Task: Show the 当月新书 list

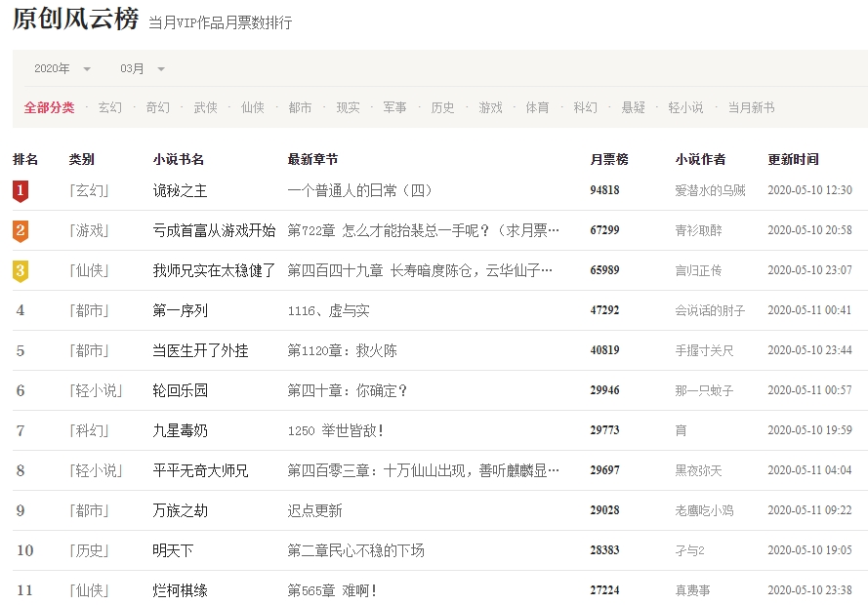Action: tap(751, 108)
